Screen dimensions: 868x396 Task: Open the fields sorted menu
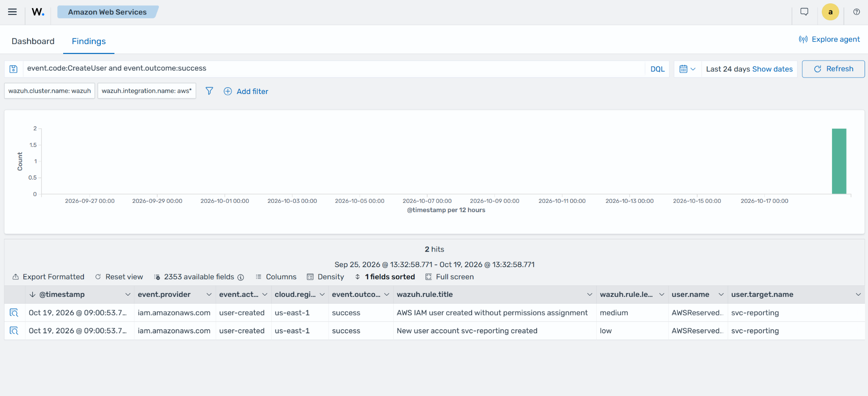[x=385, y=277]
